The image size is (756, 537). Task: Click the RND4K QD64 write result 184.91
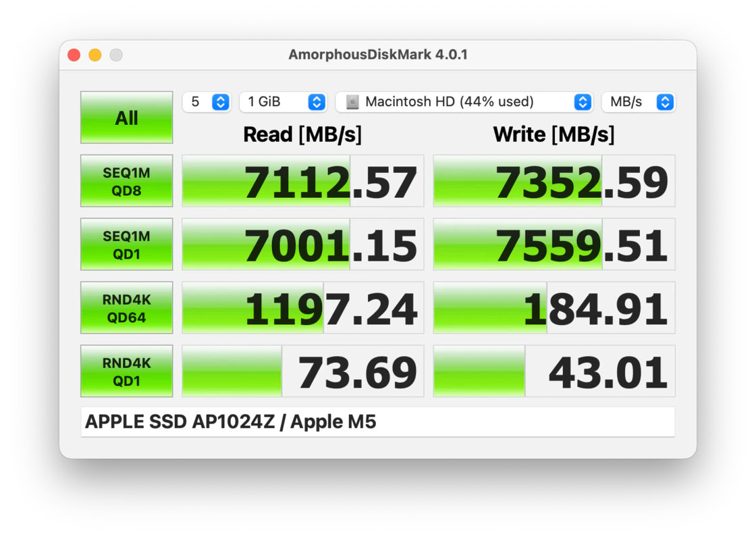pyautogui.click(x=554, y=308)
